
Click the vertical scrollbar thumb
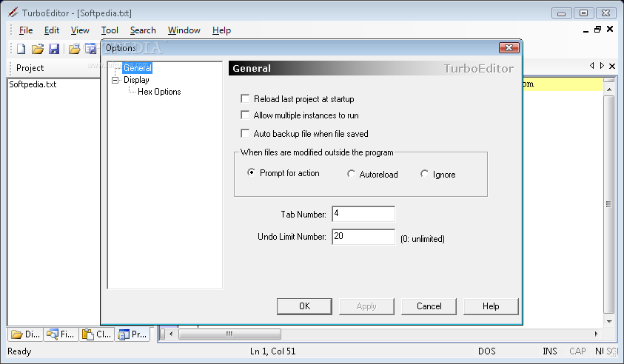tap(609, 204)
